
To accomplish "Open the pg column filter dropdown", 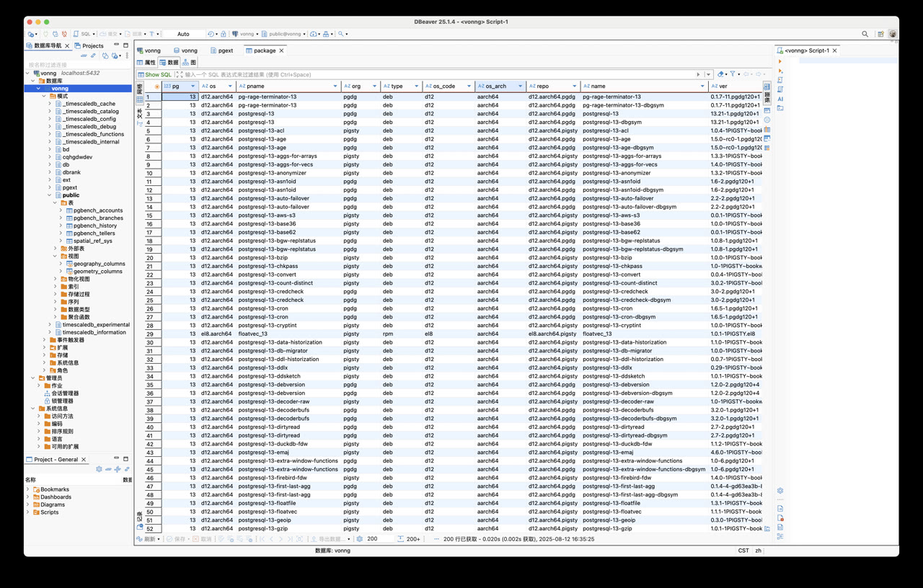I will point(193,86).
